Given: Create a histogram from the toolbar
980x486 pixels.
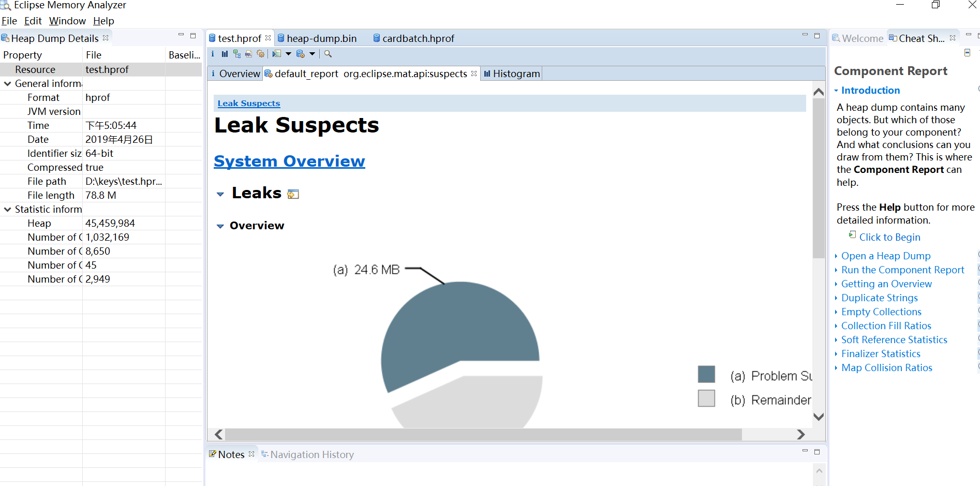Looking at the screenshot, I should 225,54.
